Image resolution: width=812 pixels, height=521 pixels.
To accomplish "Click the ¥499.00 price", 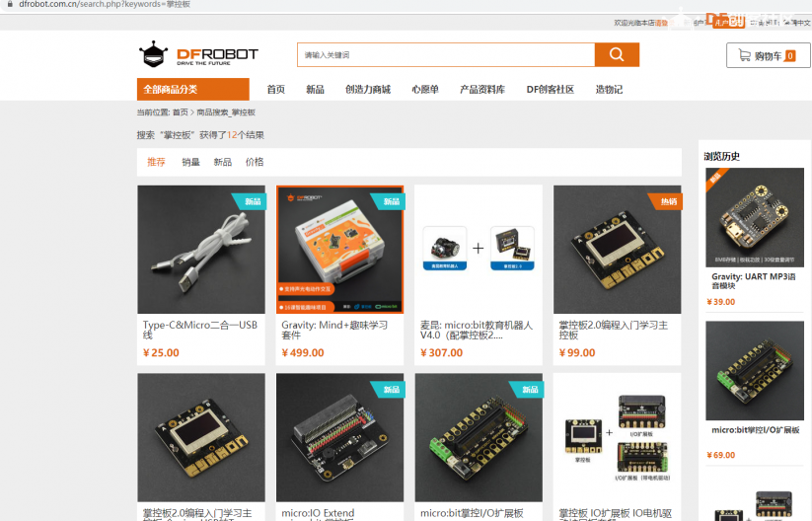I will (x=303, y=352).
